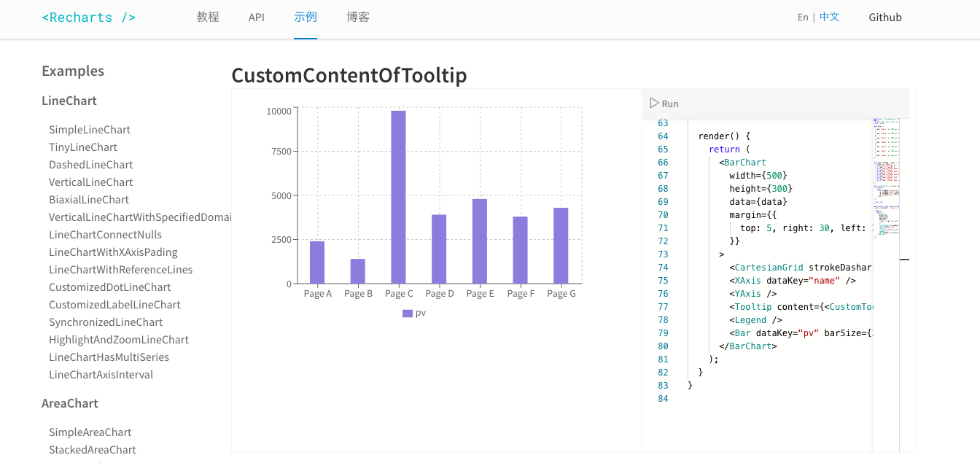Open CustomizedLabelLineChart example
980x463 pixels.
tap(114, 305)
